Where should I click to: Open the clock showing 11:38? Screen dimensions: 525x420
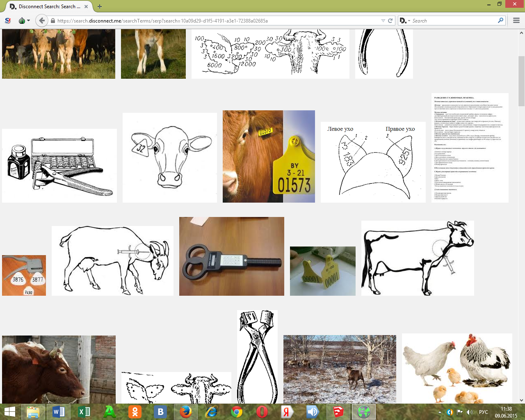tap(506, 412)
